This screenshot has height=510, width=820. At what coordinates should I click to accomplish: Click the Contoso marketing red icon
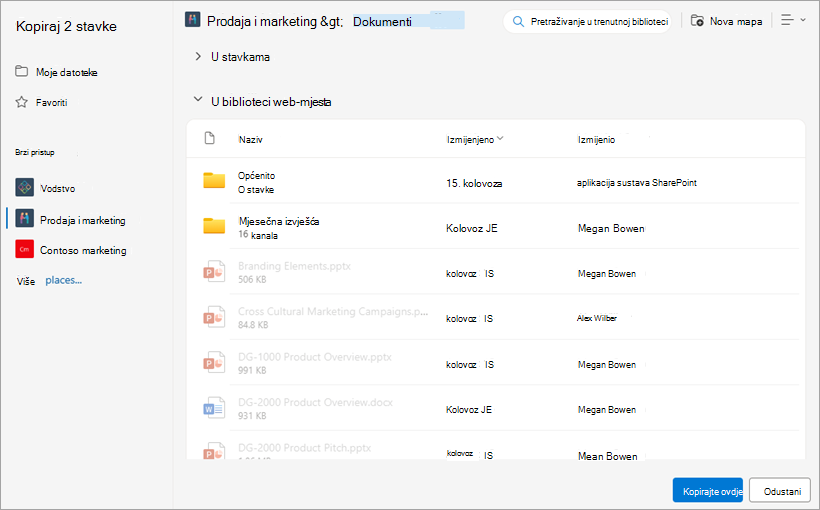pyautogui.click(x=25, y=250)
